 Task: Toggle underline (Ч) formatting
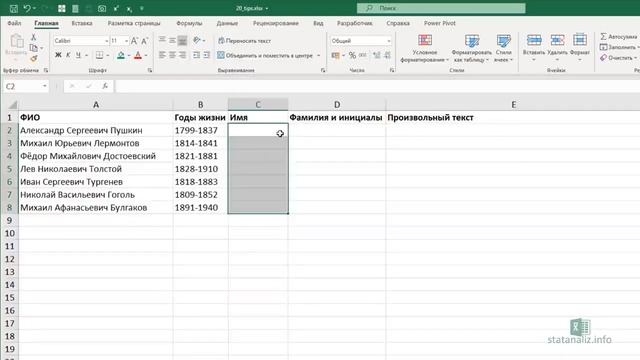coord(78,55)
